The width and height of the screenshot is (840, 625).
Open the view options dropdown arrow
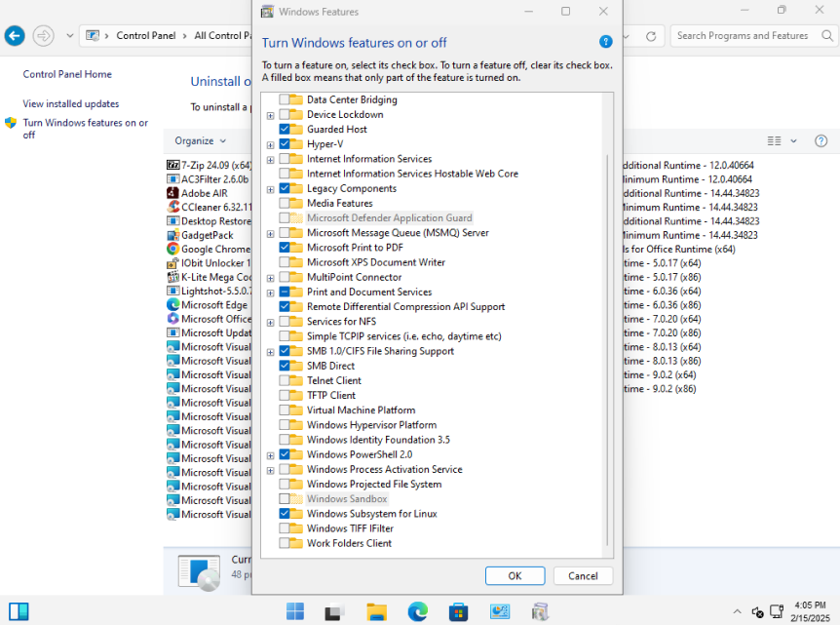click(x=793, y=141)
